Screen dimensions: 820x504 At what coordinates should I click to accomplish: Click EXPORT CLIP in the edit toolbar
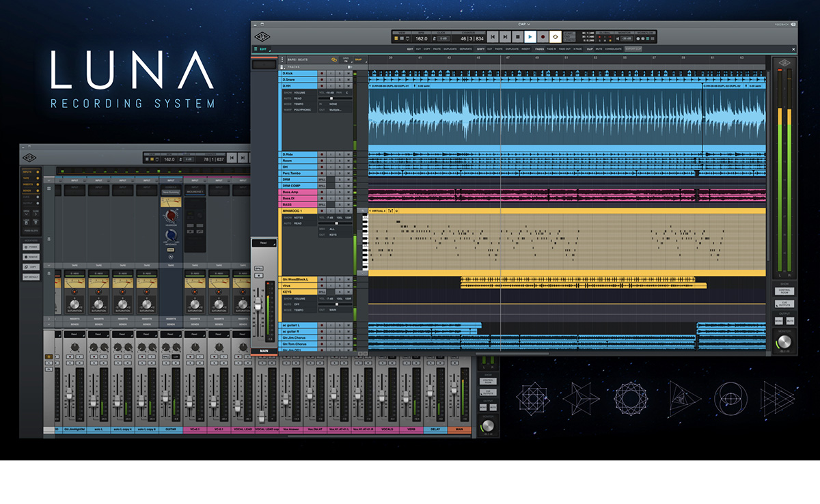(x=633, y=48)
